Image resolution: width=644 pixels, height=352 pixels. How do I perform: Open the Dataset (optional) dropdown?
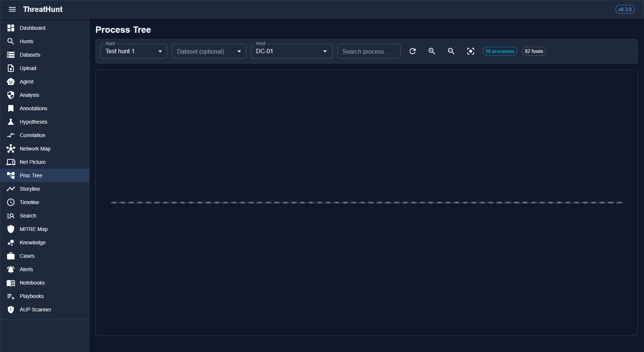pyautogui.click(x=209, y=51)
